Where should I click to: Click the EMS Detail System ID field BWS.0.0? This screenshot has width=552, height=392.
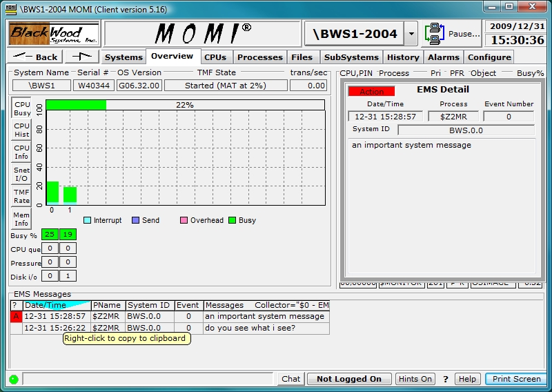tap(466, 130)
